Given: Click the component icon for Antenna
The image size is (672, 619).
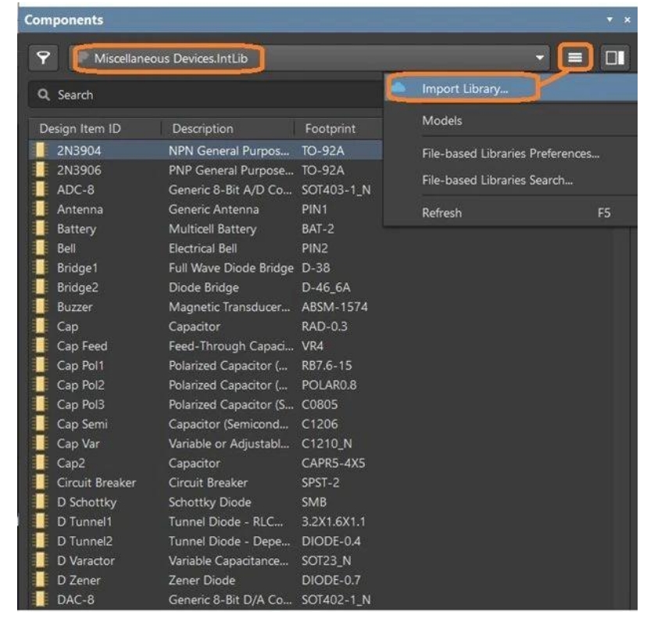Looking at the screenshot, I should (x=39, y=209).
